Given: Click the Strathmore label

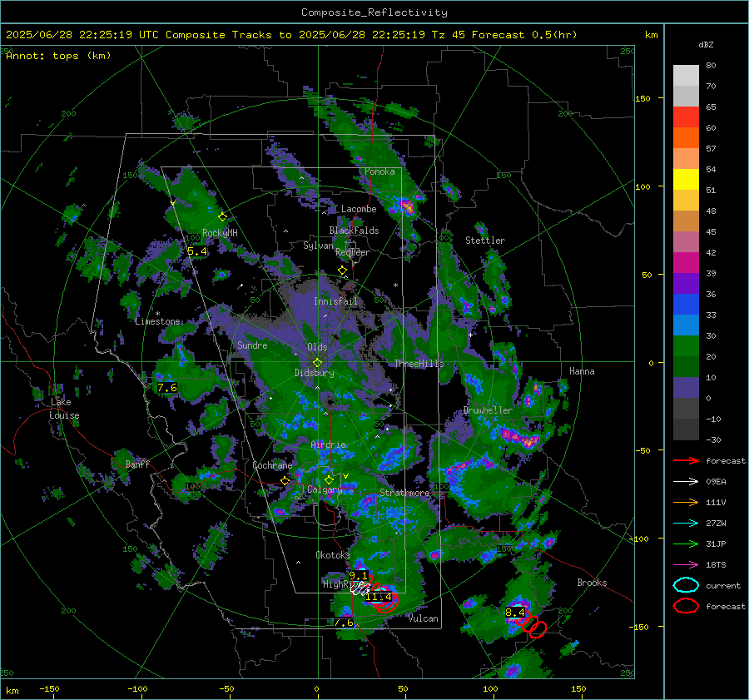Looking at the screenshot, I should pyautogui.click(x=405, y=493).
